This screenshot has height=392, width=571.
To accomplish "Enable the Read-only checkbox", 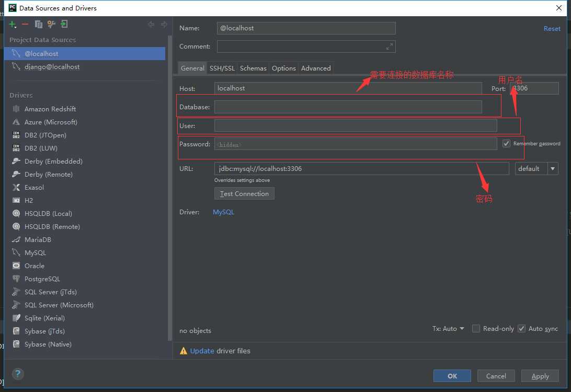I will click(476, 329).
